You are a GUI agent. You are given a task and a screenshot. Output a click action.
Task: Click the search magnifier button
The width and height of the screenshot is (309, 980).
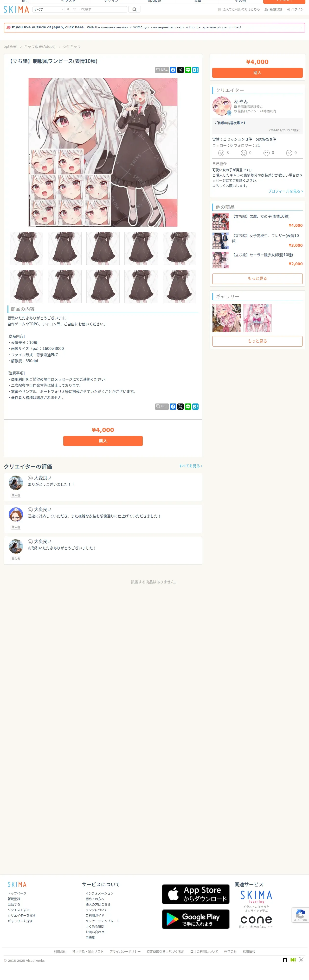[135, 10]
